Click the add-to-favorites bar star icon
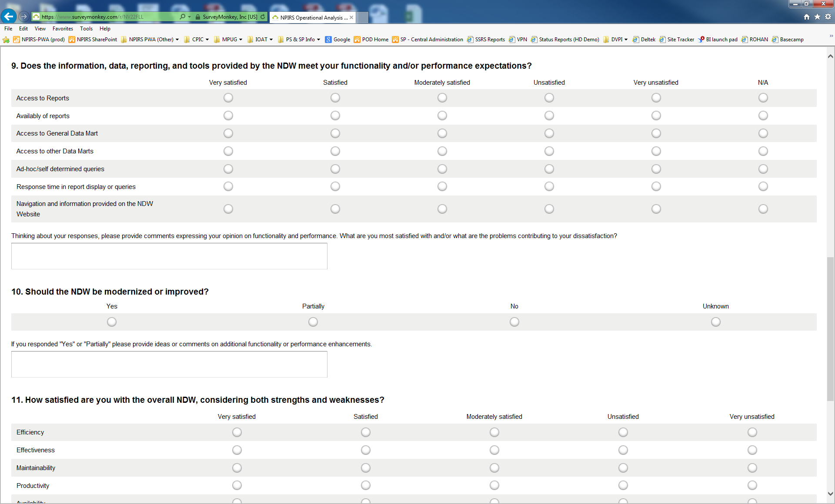 tap(6, 40)
